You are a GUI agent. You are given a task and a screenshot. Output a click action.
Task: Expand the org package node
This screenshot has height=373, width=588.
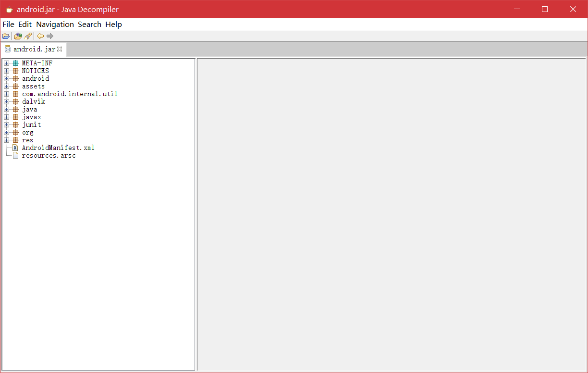[6, 132]
